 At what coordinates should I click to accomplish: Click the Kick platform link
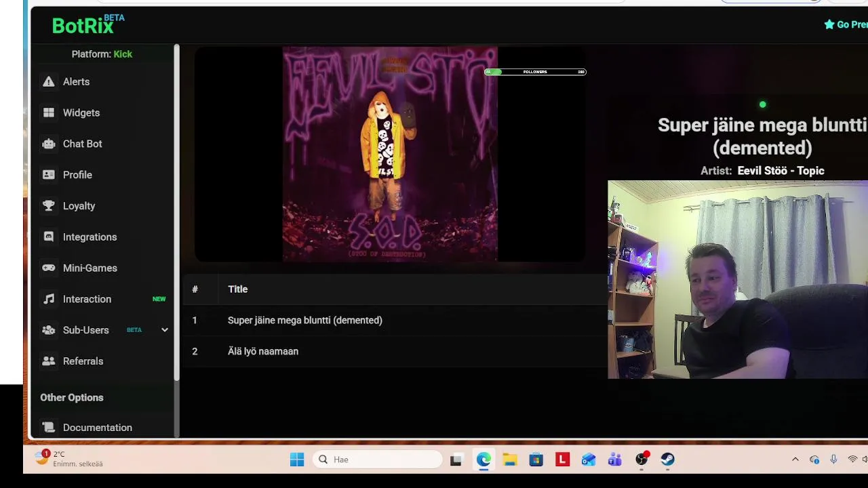pos(123,54)
